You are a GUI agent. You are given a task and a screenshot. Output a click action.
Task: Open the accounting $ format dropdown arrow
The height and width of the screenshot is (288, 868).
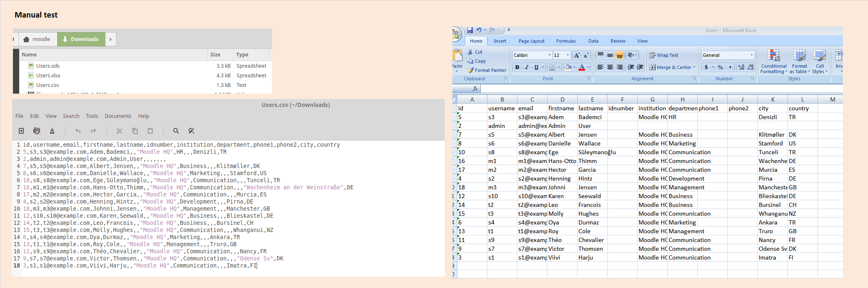pyautogui.click(x=713, y=67)
